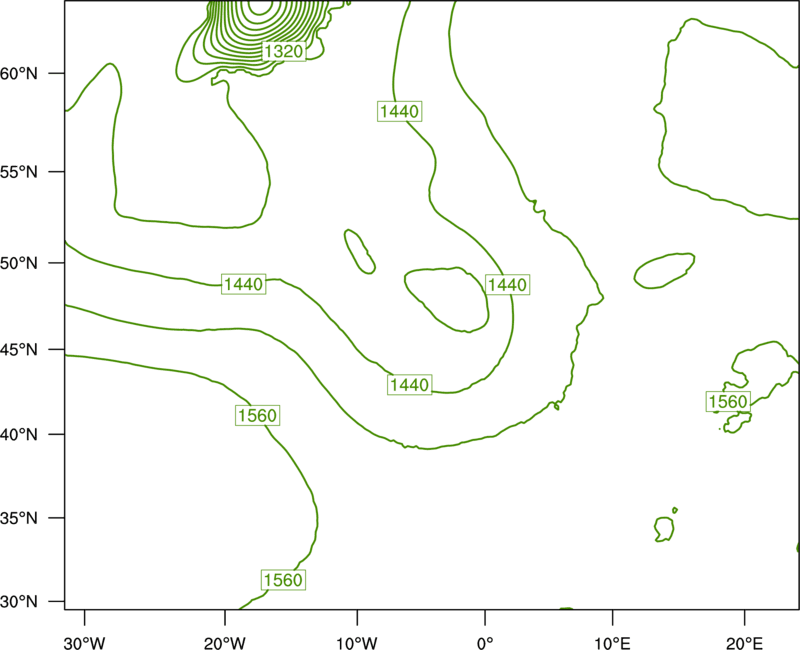Click the 1560 contour label near 17°W, 41°N
The height and width of the screenshot is (650, 800).
pyautogui.click(x=258, y=416)
